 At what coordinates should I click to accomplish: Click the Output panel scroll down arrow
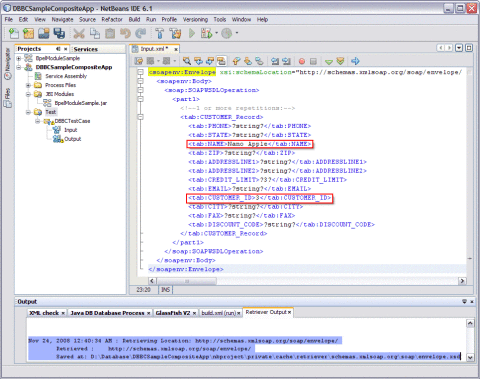(470, 357)
